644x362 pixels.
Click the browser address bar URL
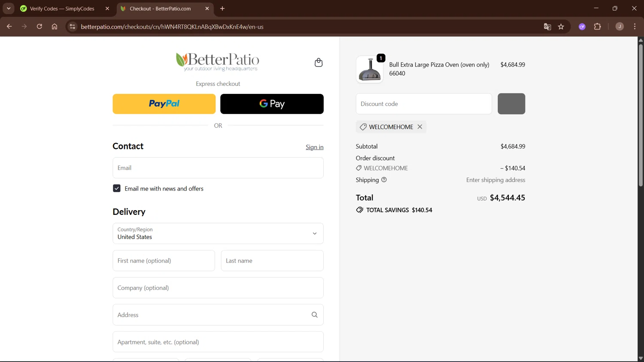[x=172, y=27]
